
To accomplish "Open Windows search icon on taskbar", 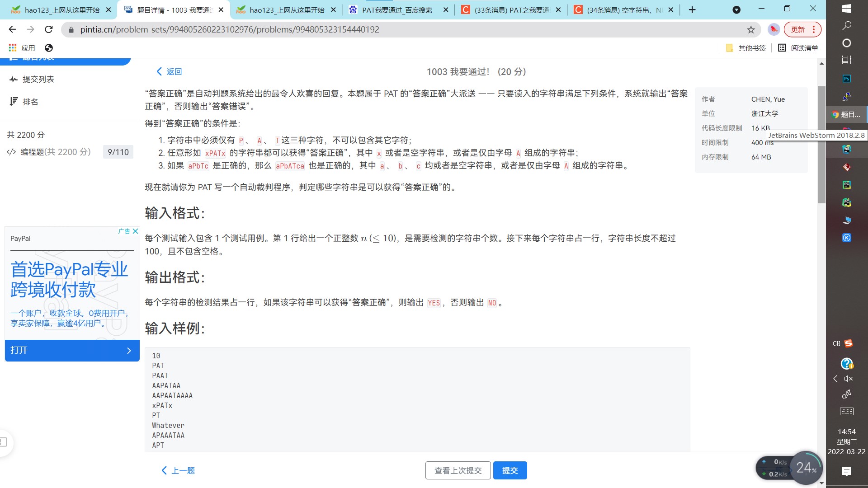I will click(846, 26).
